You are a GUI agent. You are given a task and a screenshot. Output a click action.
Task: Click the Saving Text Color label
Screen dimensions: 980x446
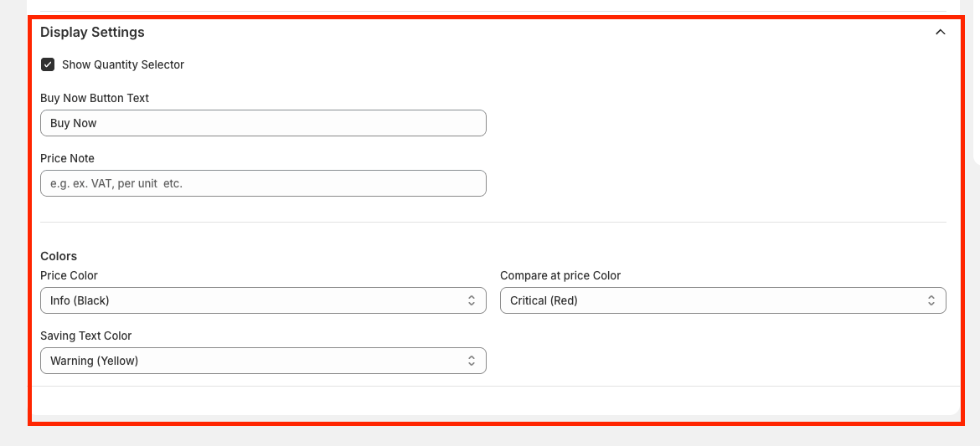pos(86,336)
